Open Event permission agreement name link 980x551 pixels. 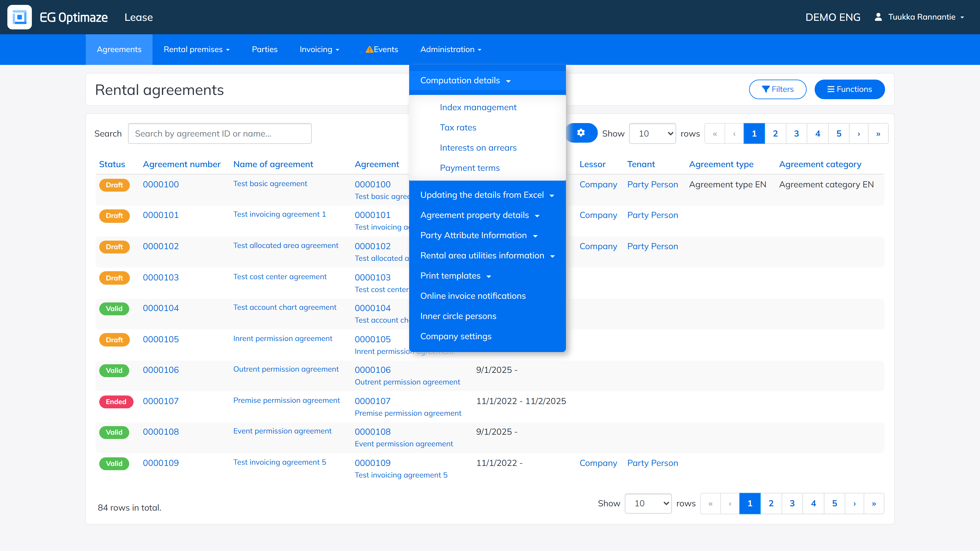point(282,431)
